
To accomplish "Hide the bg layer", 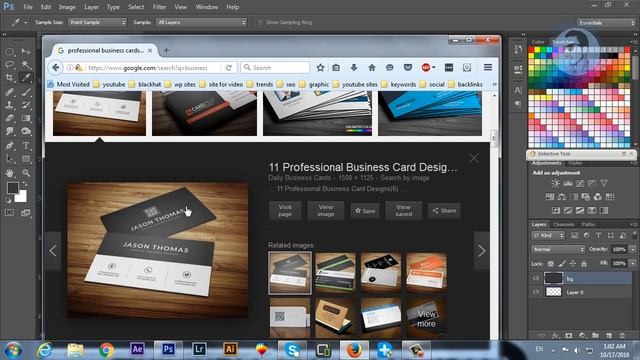I will point(536,278).
